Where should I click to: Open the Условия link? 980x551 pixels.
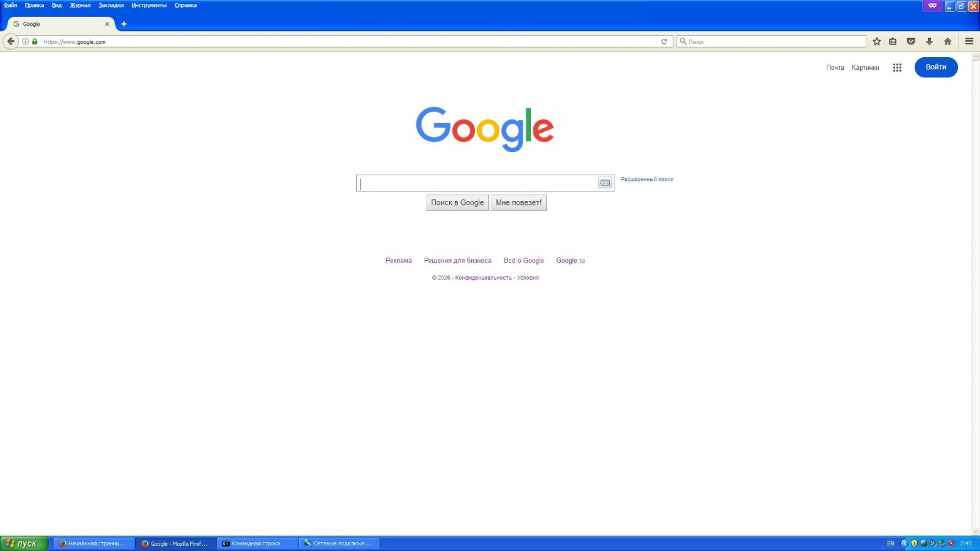528,278
